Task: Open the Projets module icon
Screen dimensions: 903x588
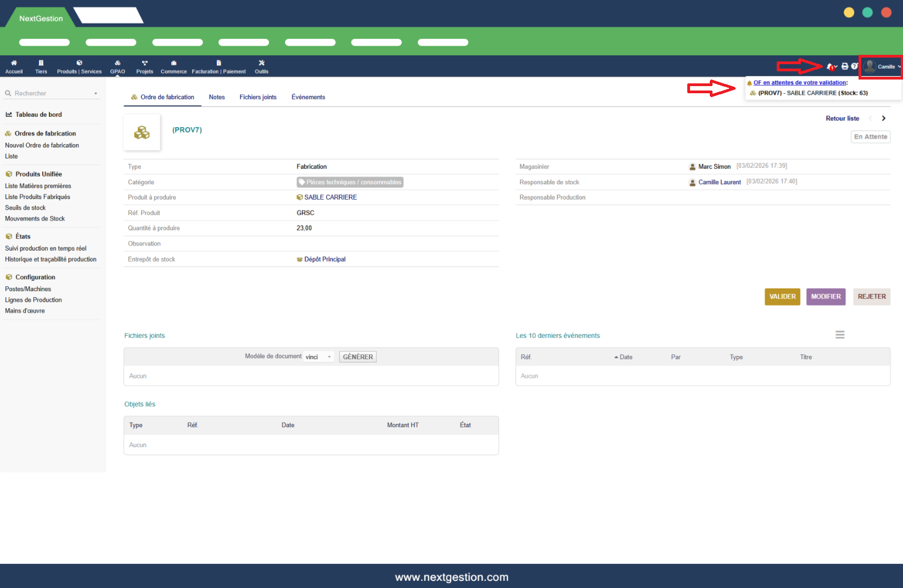Action: click(x=144, y=66)
